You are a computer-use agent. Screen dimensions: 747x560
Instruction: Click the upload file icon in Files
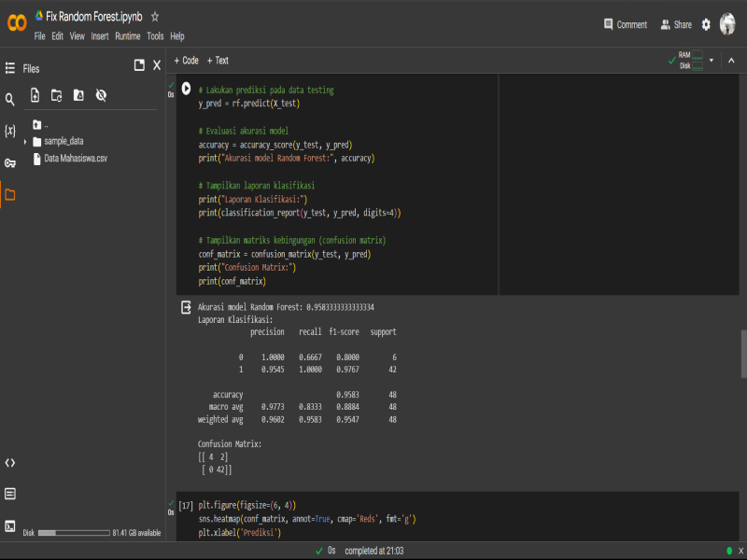35,95
